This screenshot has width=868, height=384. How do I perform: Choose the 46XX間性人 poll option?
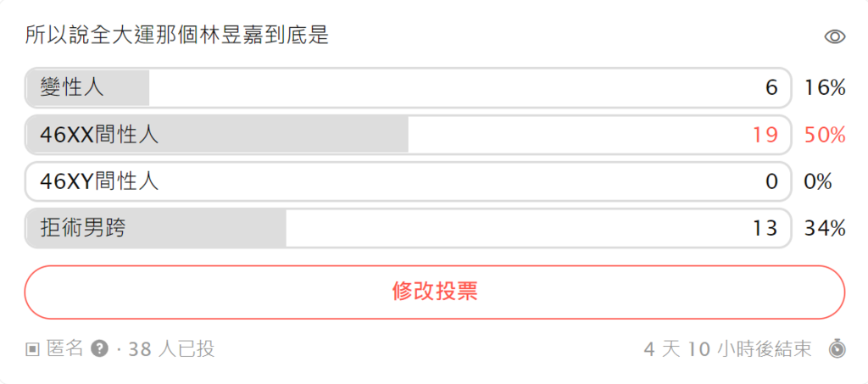click(x=408, y=135)
